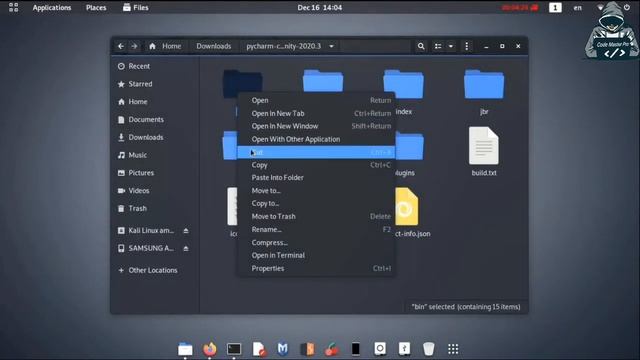640x360 pixels.
Task: Toggle list view icon in the header
Action: click(x=438, y=46)
